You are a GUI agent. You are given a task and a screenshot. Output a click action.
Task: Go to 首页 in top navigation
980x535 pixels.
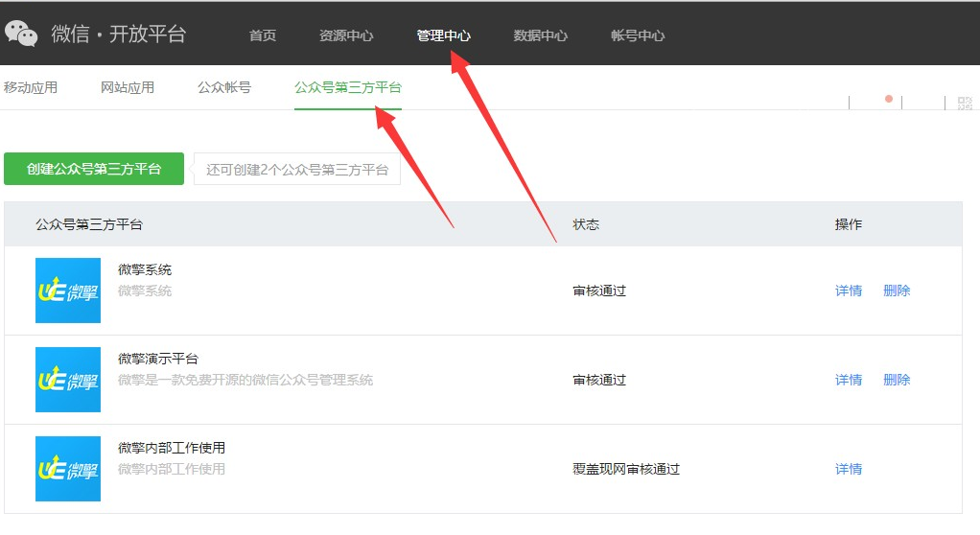coord(263,35)
